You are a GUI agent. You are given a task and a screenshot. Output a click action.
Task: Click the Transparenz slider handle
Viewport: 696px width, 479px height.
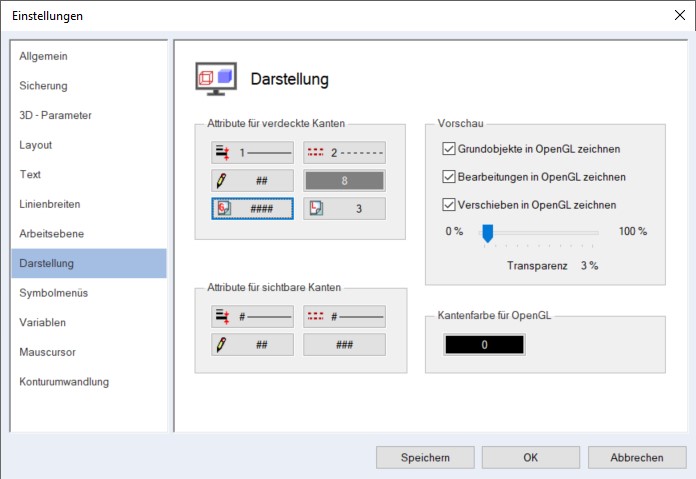click(x=487, y=233)
